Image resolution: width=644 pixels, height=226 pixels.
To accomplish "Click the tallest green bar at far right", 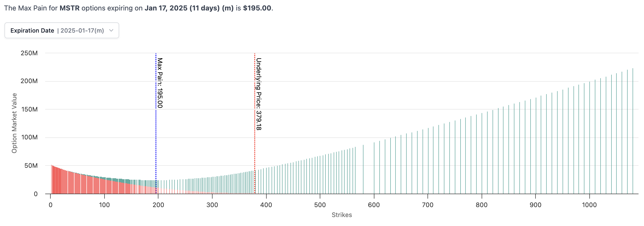I will tap(633, 130).
